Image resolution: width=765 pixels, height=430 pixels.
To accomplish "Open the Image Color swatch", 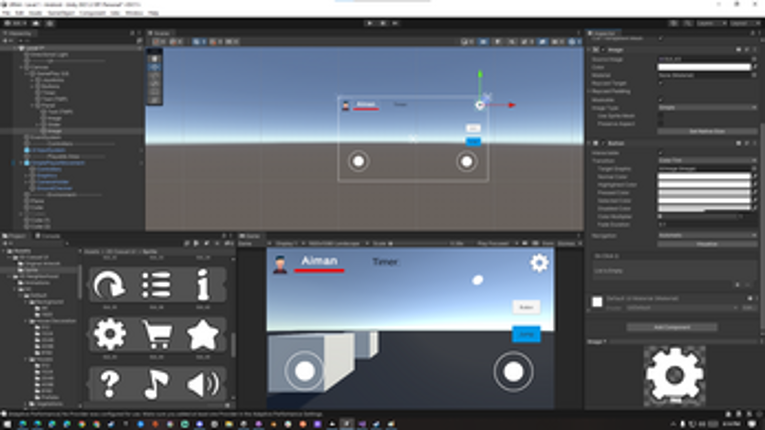I will (x=704, y=67).
